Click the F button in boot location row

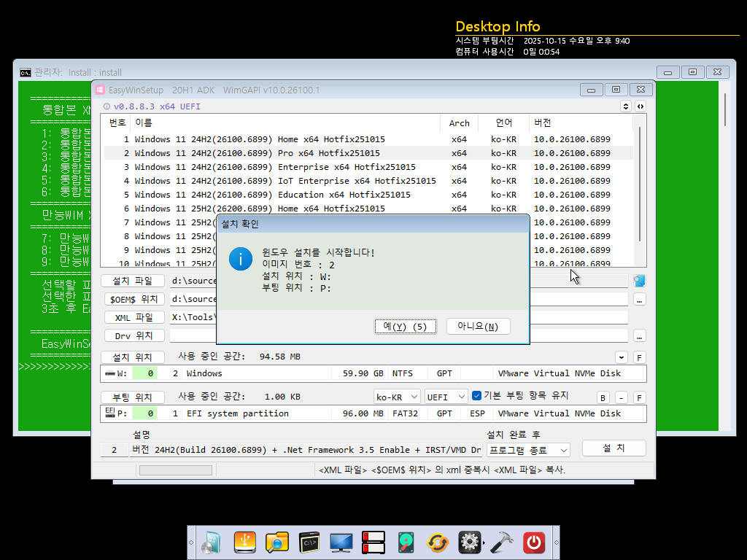tap(639, 397)
